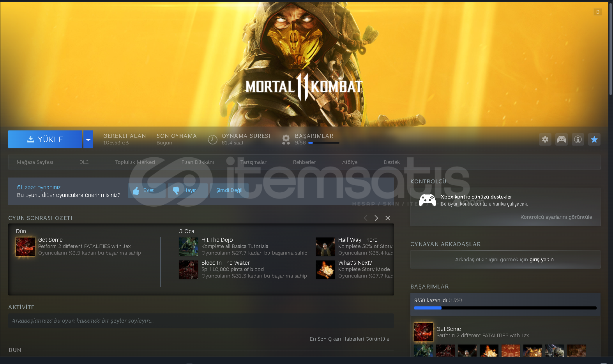Click the Hayır thumbs-down button
Screen dimensions: 613x364
tap(187, 190)
